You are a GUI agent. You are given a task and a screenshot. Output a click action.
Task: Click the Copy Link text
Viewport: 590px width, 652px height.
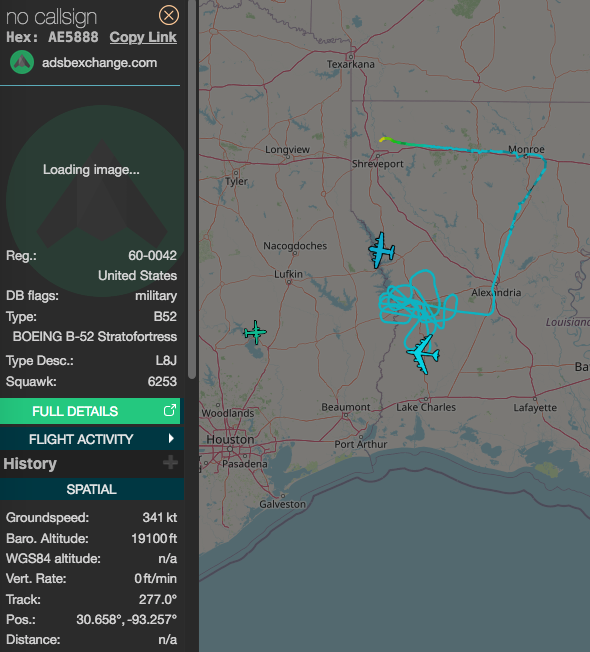(143, 37)
